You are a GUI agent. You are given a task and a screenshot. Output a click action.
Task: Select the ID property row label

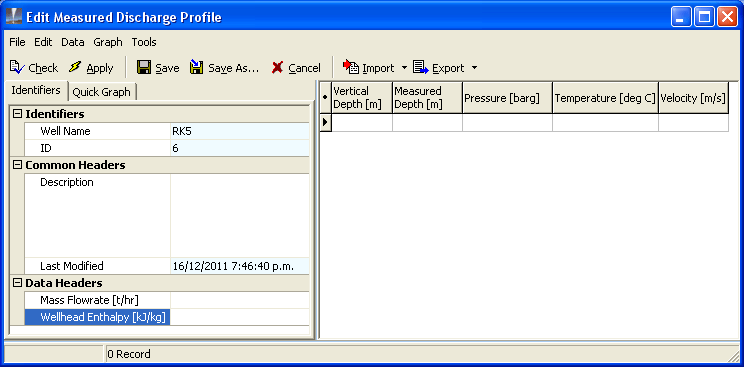click(46, 148)
